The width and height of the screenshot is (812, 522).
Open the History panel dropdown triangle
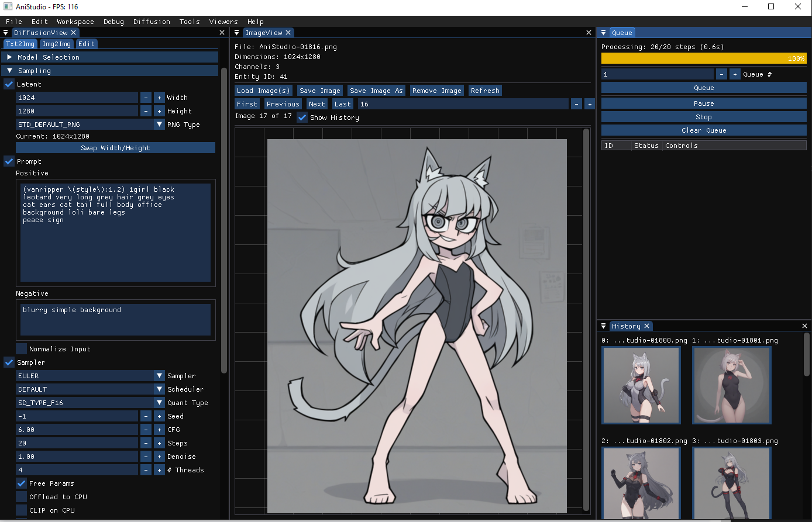pyautogui.click(x=603, y=326)
